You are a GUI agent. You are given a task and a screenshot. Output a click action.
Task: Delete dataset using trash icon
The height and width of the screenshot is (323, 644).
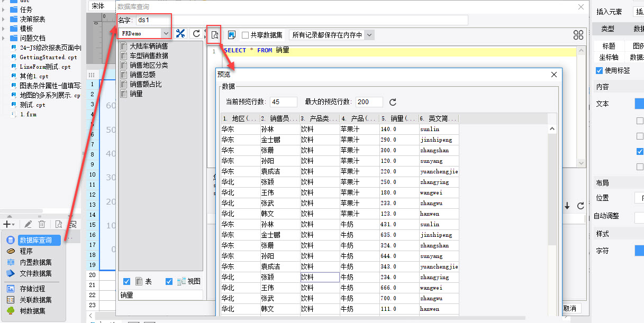click(42, 225)
